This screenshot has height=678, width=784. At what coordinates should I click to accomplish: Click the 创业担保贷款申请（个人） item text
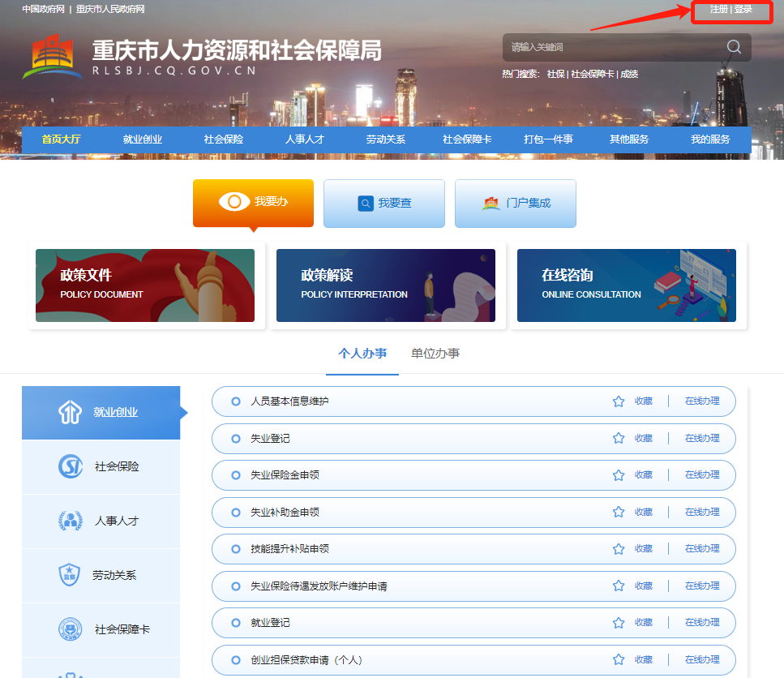click(x=306, y=660)
